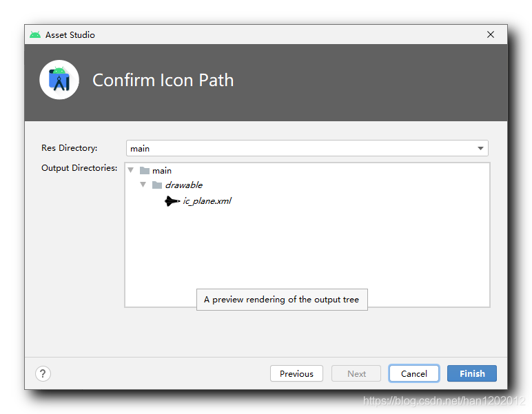Click the Android icon in the title bar
Screen dimensions: 532x414
35,34
